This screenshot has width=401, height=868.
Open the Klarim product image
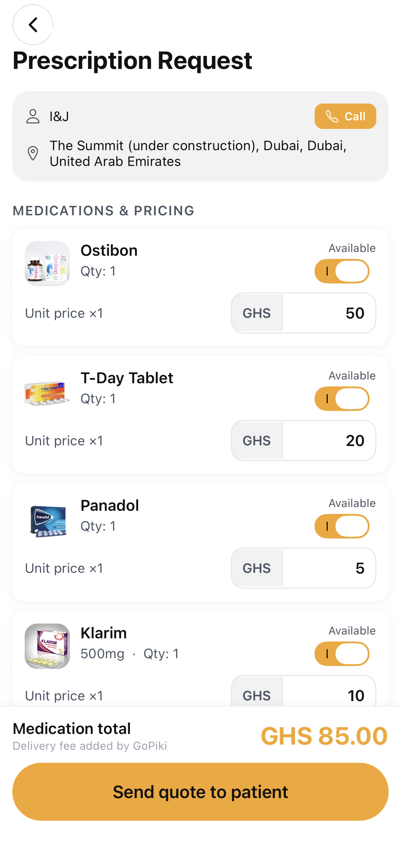47,646
